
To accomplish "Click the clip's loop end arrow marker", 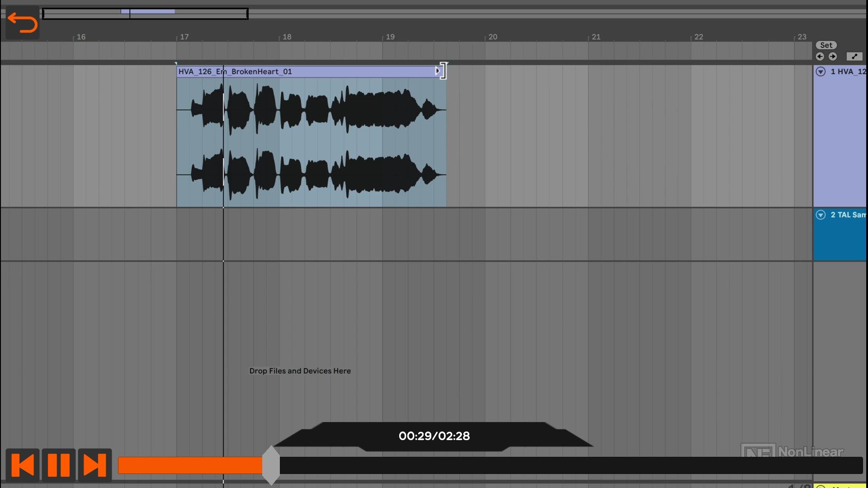I will click(x=437, y=71).
